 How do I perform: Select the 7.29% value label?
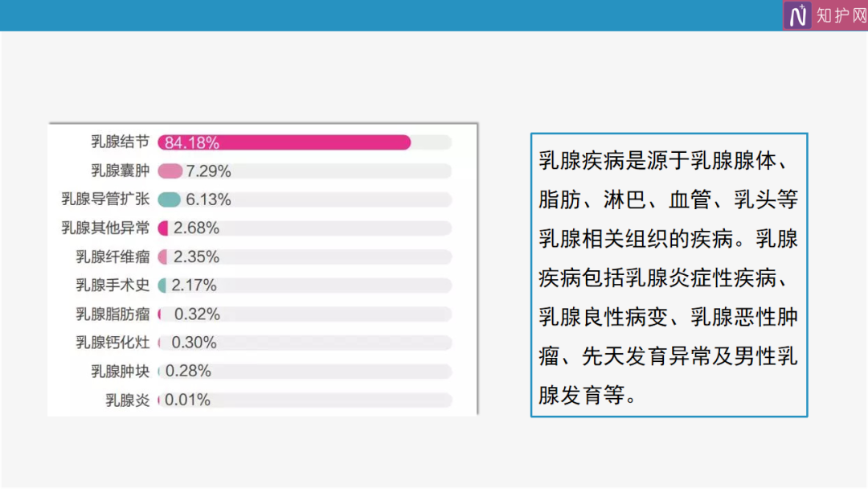(x=208, y=171)
